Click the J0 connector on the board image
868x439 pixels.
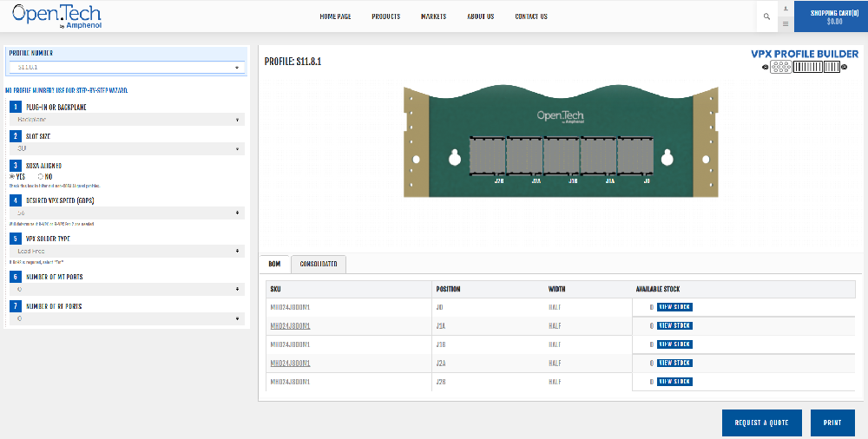[x=634, y=156]
